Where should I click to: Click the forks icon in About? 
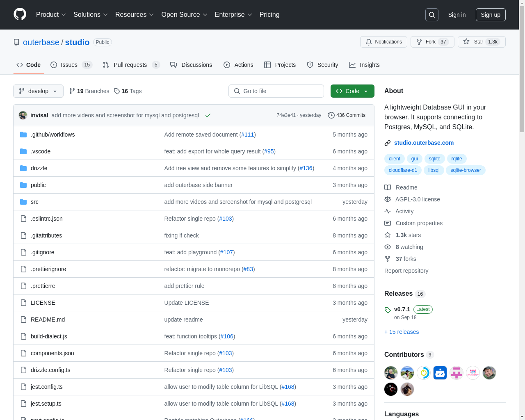388,259
